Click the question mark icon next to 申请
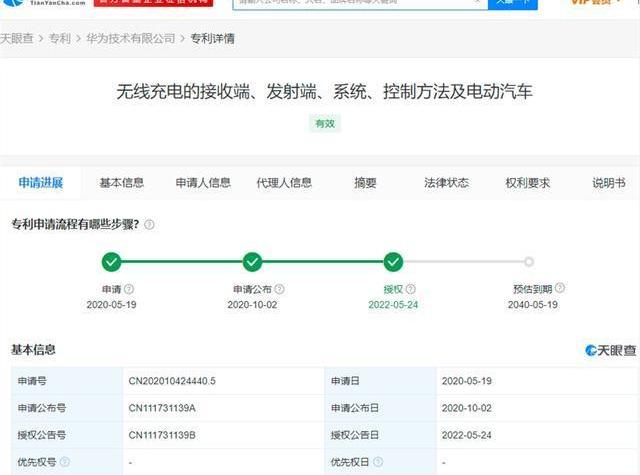Viewport: 640px width, 475px height. 128,289
